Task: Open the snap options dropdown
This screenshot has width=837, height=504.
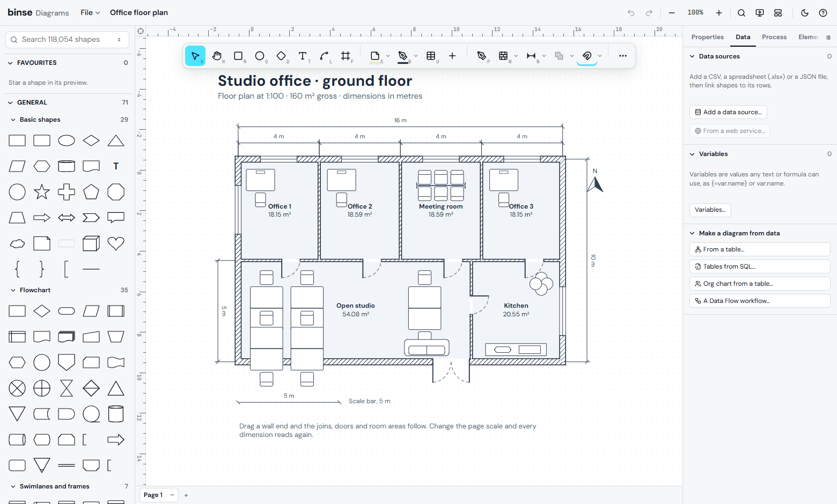Action: tap(600, 56)
